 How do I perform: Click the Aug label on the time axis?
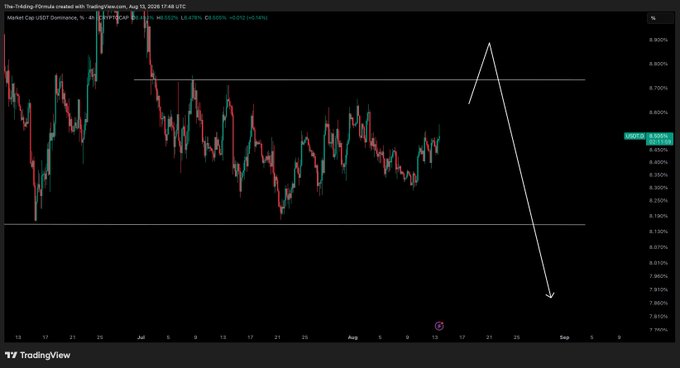tap(353, 337)
